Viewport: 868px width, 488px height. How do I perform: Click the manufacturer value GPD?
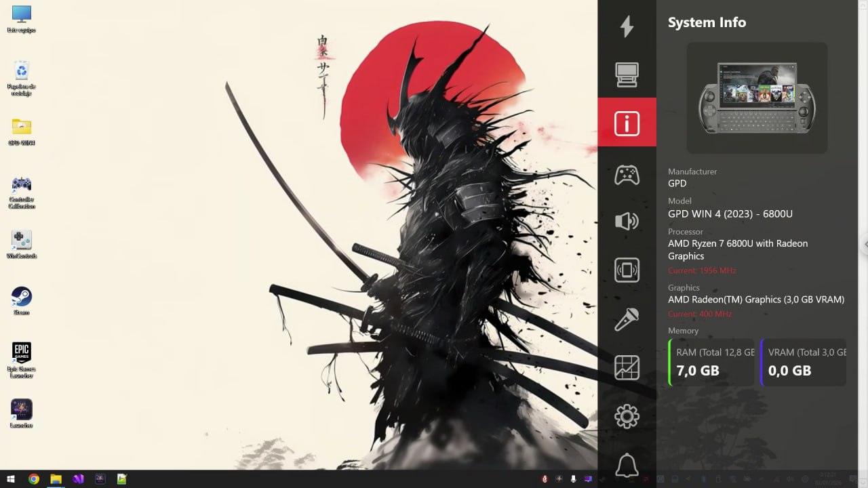[x=677, y=183]
